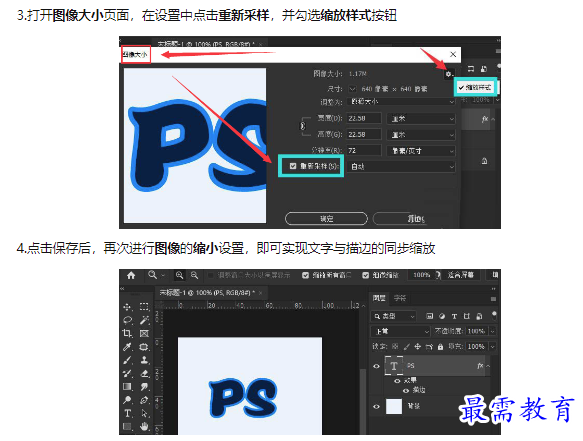The image size is (583, 441).
Task: Filter layers by adjustment layers icon
Action: (x=442, y=316)
